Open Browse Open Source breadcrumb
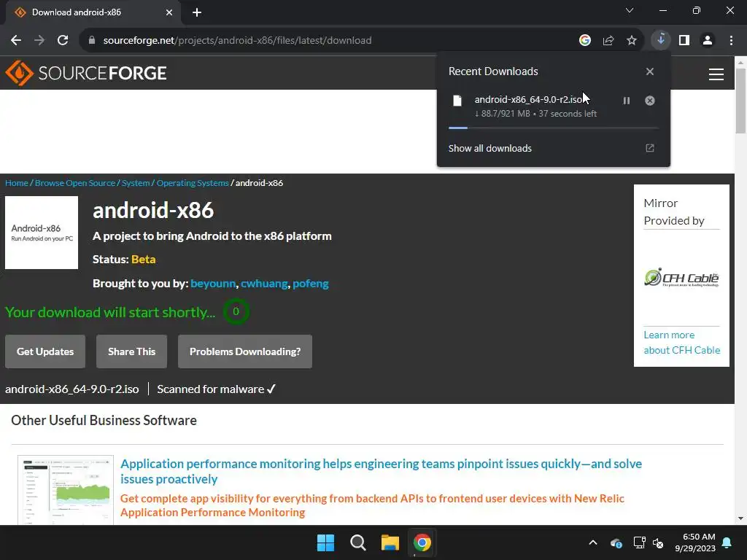This screenshot has width=747, height=560. [x=75, y=183]
